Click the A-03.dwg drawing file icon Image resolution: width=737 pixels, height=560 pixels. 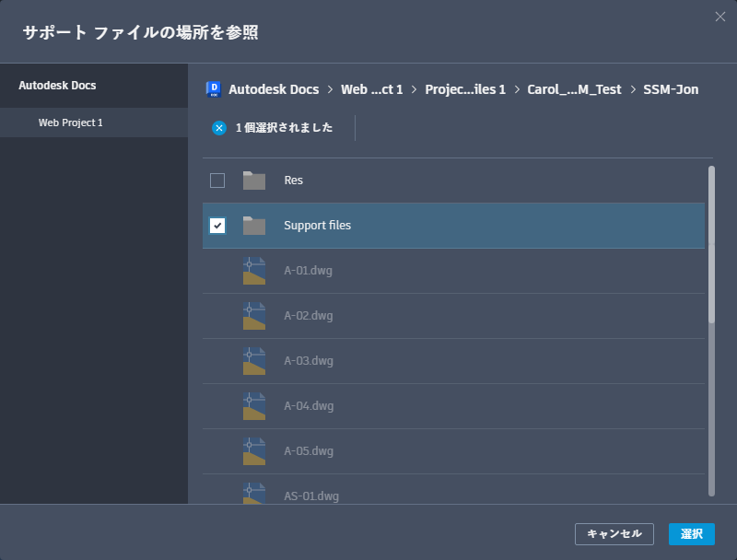254,361
